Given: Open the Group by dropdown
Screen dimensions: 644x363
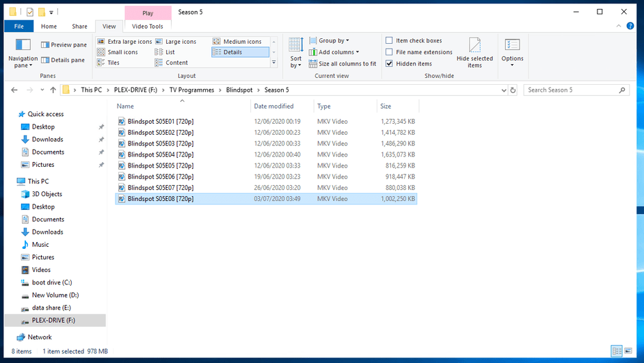Looking at the screenshot, I should [x=329, y=40].
